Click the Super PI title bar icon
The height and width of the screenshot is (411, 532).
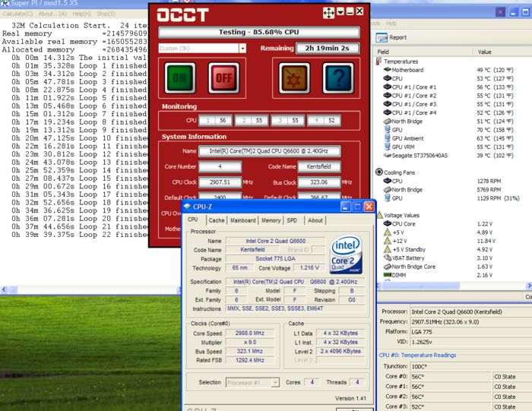pos(5,3)
